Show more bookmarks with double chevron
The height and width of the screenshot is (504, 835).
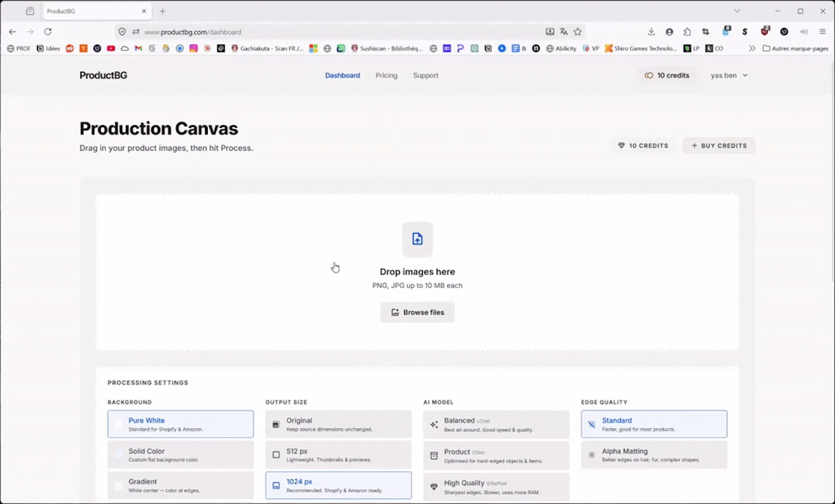pyautogui.click(x=752, y=49)
